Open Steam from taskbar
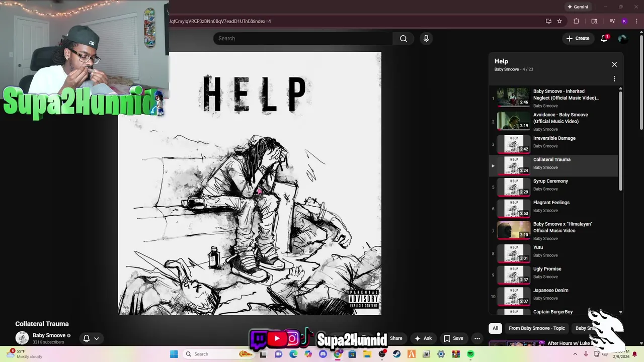644x362 pixels. coord(397,354)
